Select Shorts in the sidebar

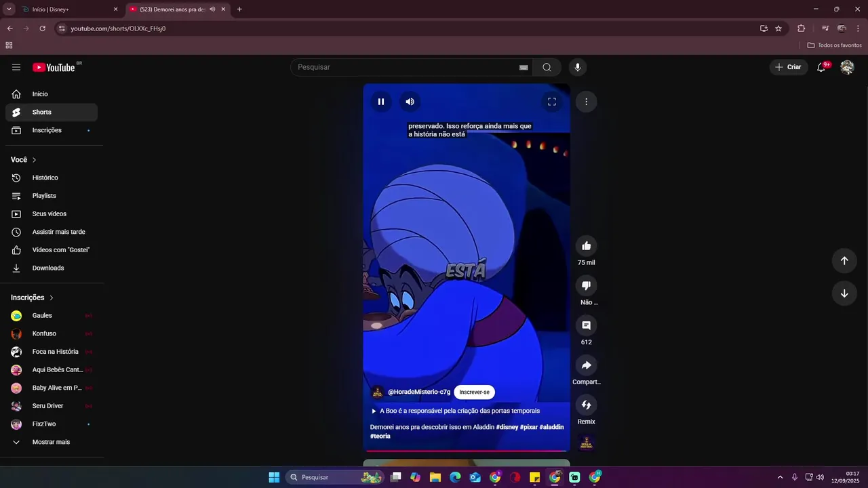pos(52,113)
